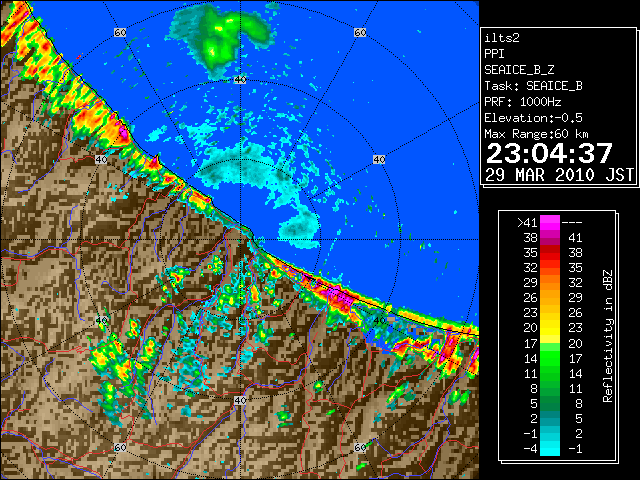Click the '40' ring label over the northeast sea
The width and height of the screenshot is (640, 480).
coord(379,160)
